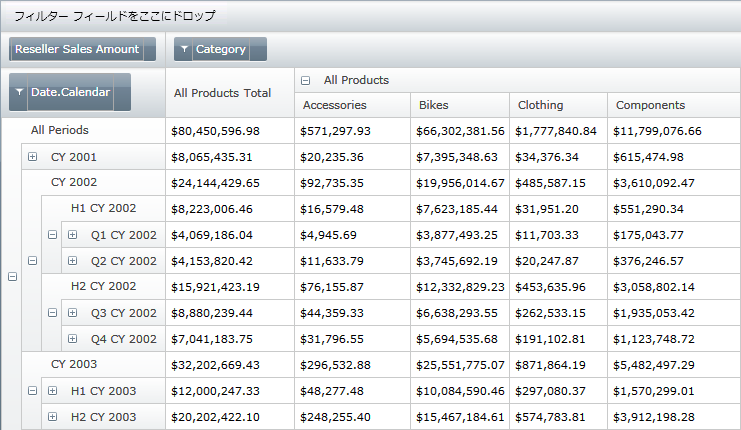Collapse the H2 CY 2002 half-year group

point(52,313)
